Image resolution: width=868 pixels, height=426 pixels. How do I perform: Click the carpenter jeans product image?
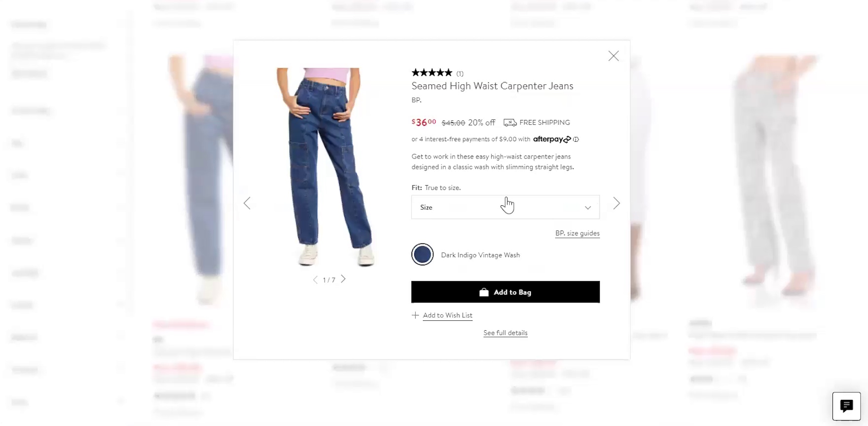(325, 167)
